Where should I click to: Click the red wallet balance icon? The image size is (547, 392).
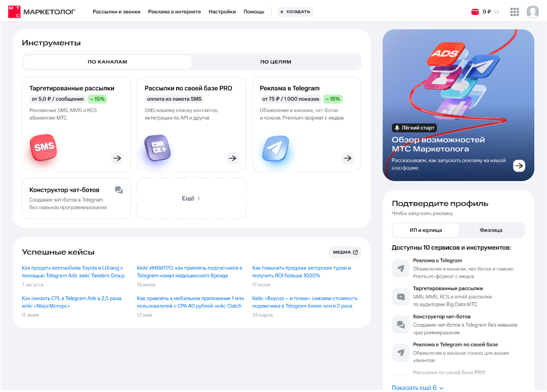(x=475, y=12)
